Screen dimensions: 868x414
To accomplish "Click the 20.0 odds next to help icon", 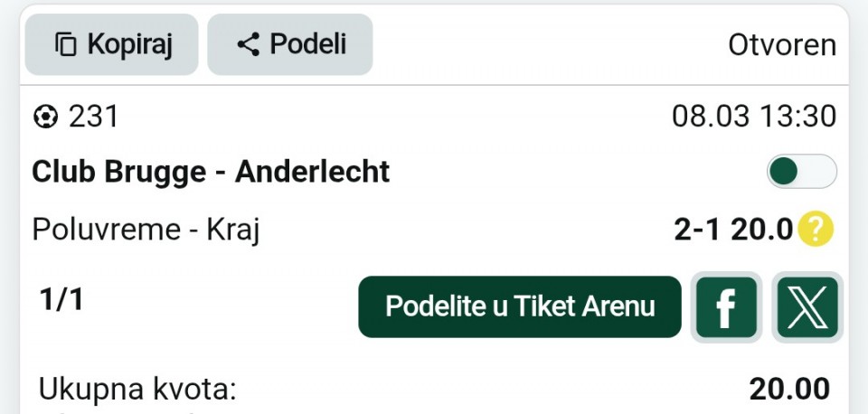I will pyautogui.click(x=761, y=231).
